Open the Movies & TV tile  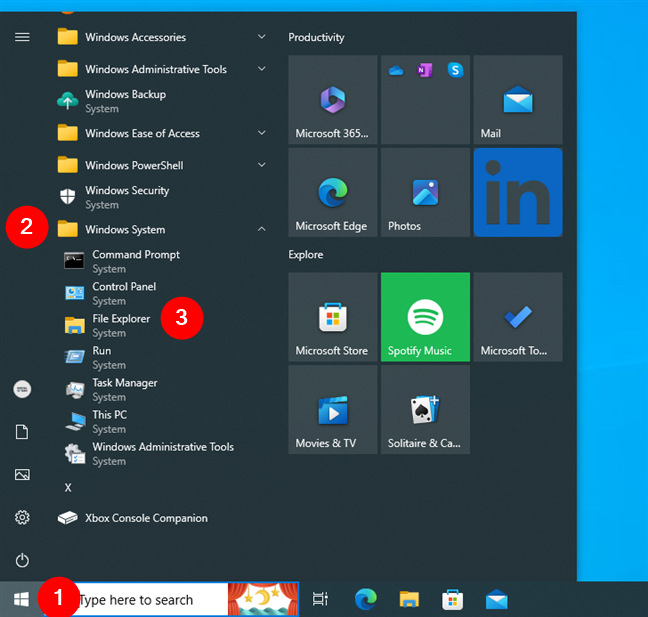(x=333, y=410)
